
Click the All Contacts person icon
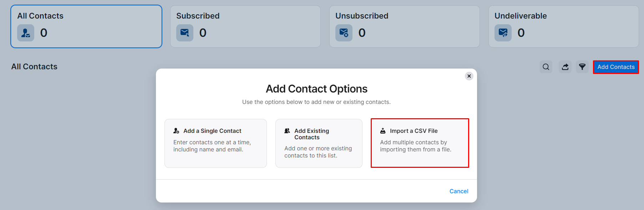26,33
